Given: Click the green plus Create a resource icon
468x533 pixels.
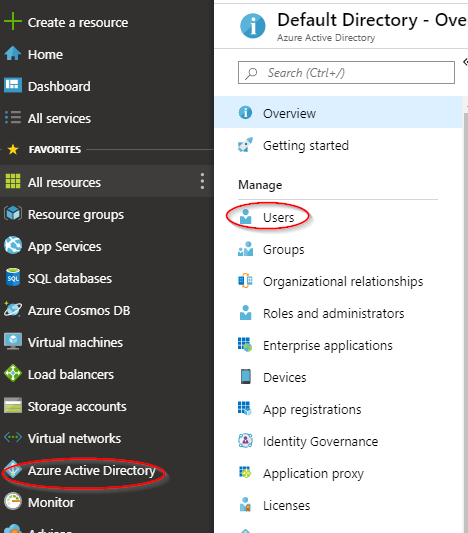Looking at the screenshot, I should tap(13, 21).
